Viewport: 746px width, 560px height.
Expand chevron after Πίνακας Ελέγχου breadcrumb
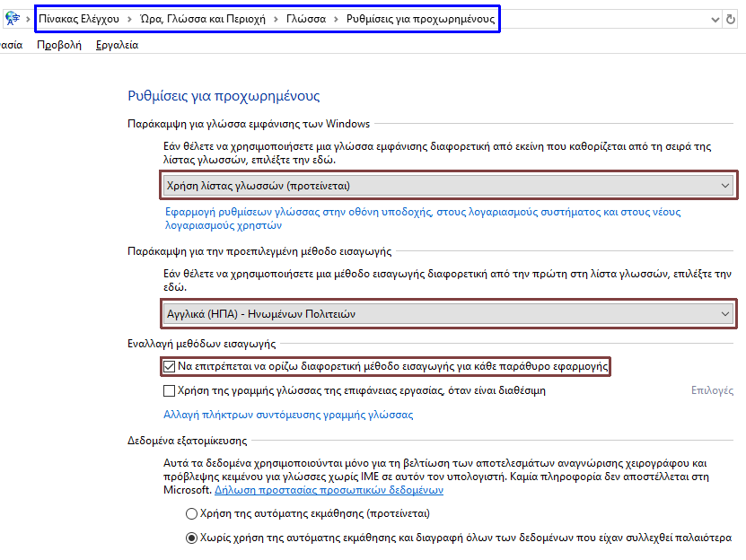coord(129,20)
